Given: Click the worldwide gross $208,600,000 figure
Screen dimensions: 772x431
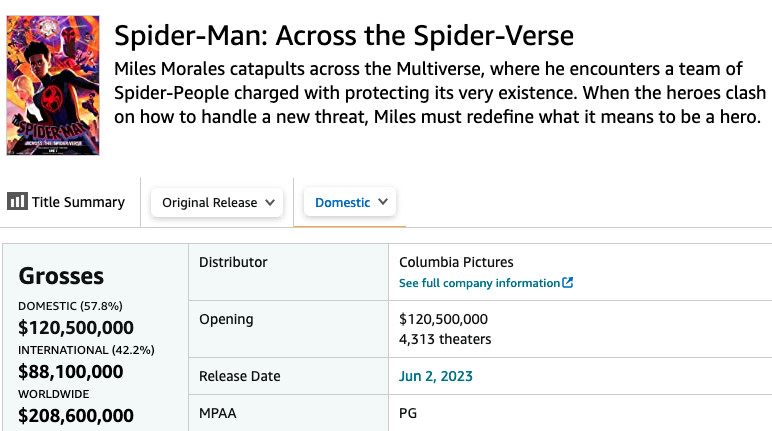Looking at the screenshot, I should (76, 416).
